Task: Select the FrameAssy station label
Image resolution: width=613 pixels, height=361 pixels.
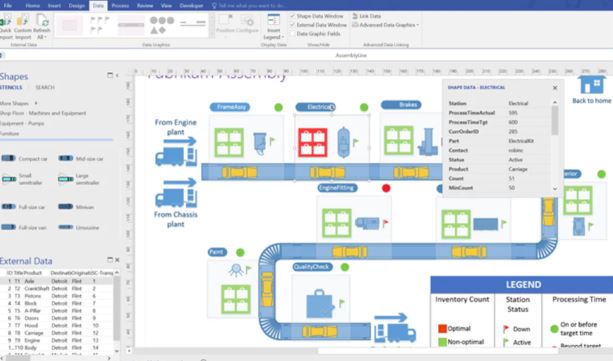Action: [230, 107]
